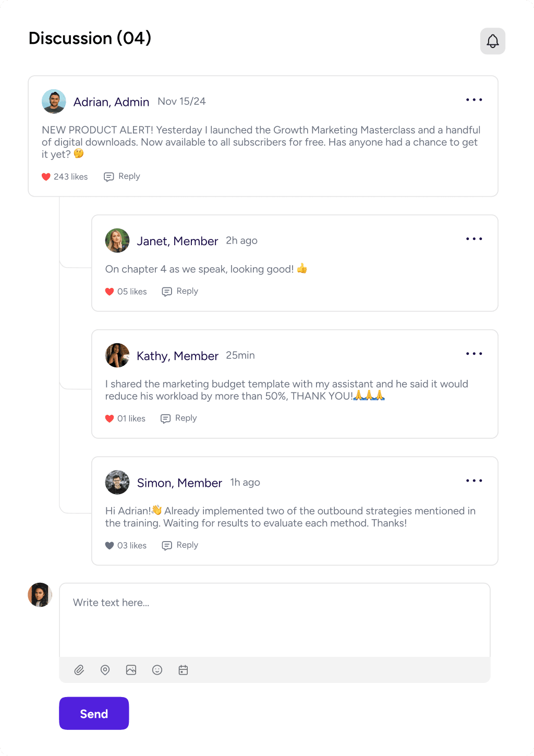This screenshot has width=534, height=756.
Task: Click the calendar schedule icon
Action: click(183, 670)
